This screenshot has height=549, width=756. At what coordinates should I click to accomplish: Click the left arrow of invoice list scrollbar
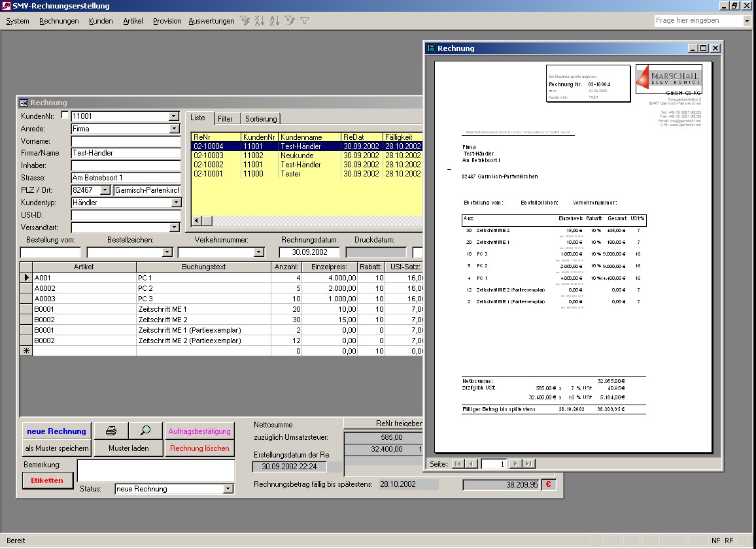coord(196,221)
